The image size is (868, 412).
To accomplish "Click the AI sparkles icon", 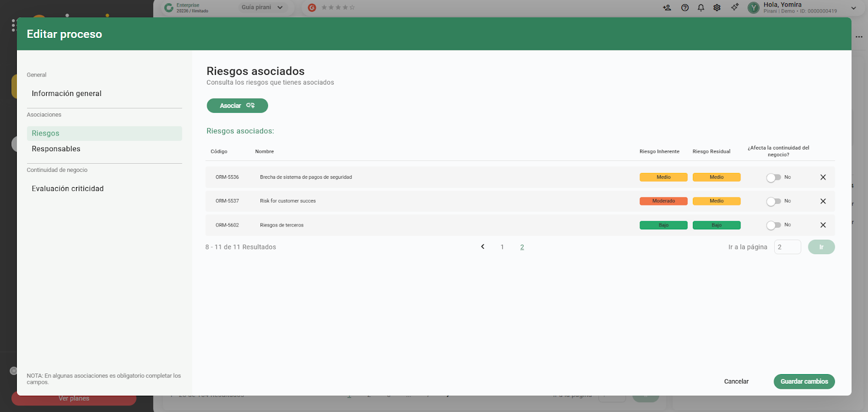I will click(735, 8).
